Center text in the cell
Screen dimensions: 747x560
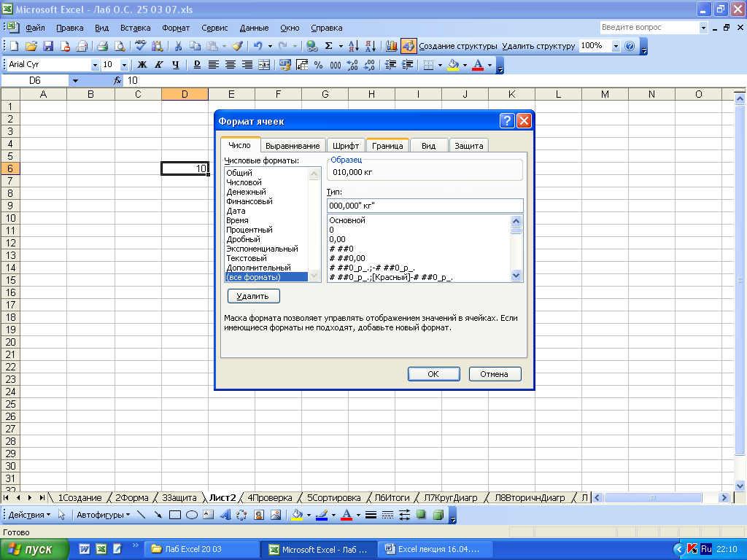(x=230, y=65)
